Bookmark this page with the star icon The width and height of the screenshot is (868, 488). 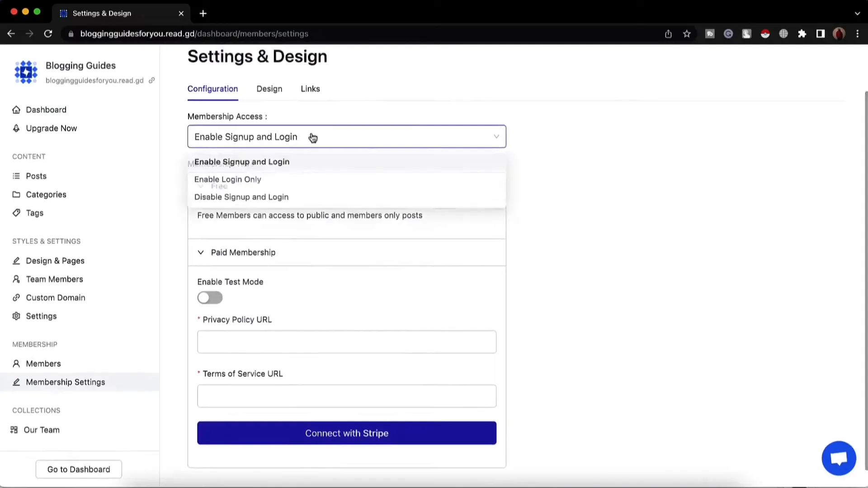click(x=687, y=34)
